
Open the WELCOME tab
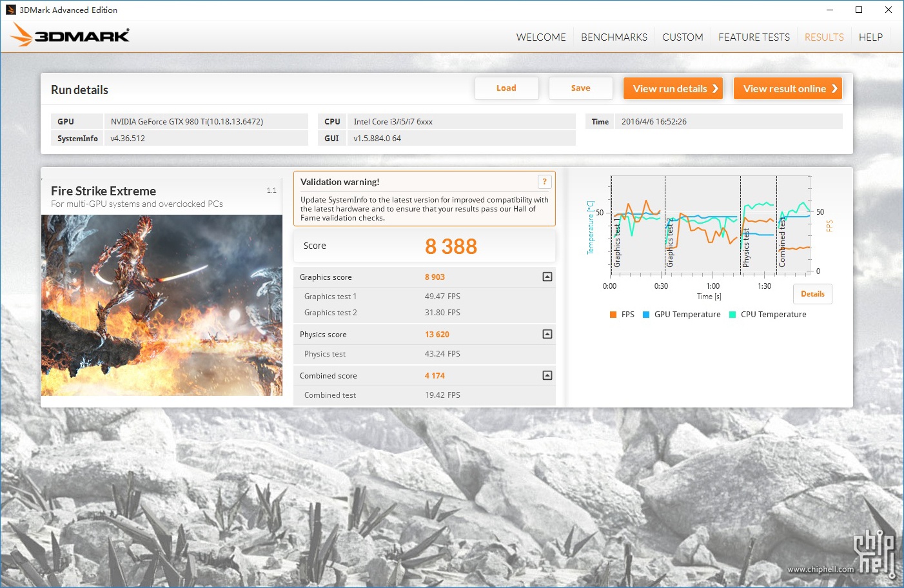[541, 37]
